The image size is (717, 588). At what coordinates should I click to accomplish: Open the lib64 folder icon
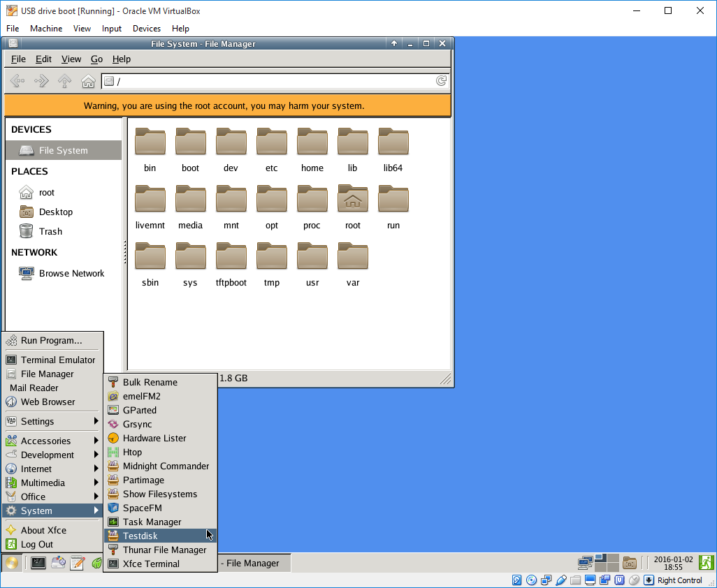point(393,141)
